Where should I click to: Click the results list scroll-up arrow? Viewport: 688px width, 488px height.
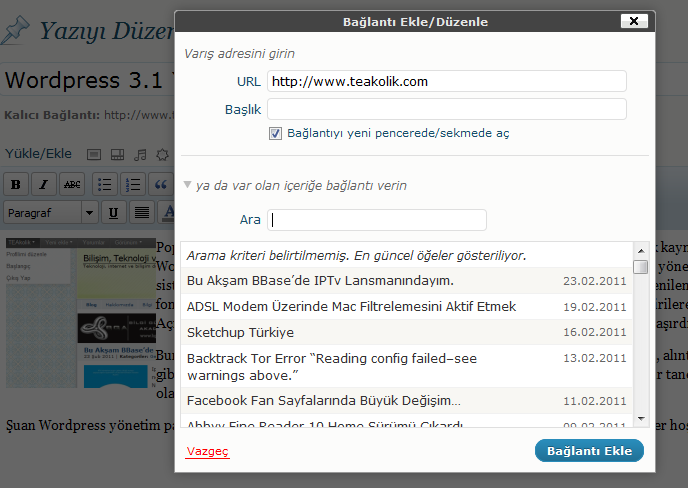641,251
